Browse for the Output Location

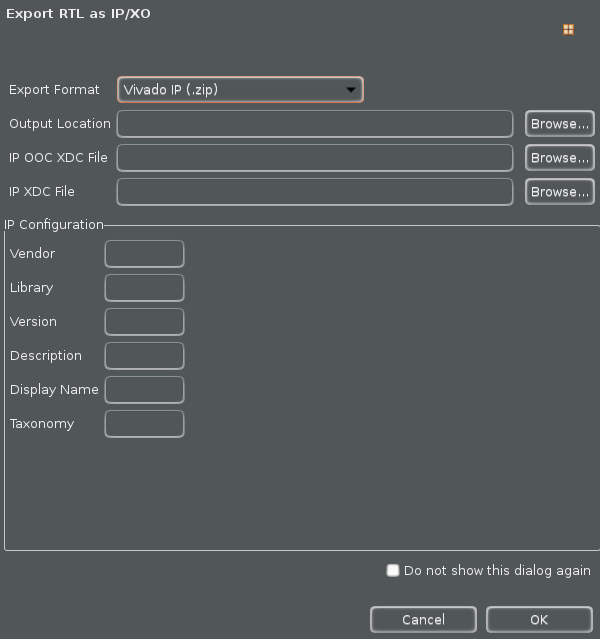tap(559, 124)
